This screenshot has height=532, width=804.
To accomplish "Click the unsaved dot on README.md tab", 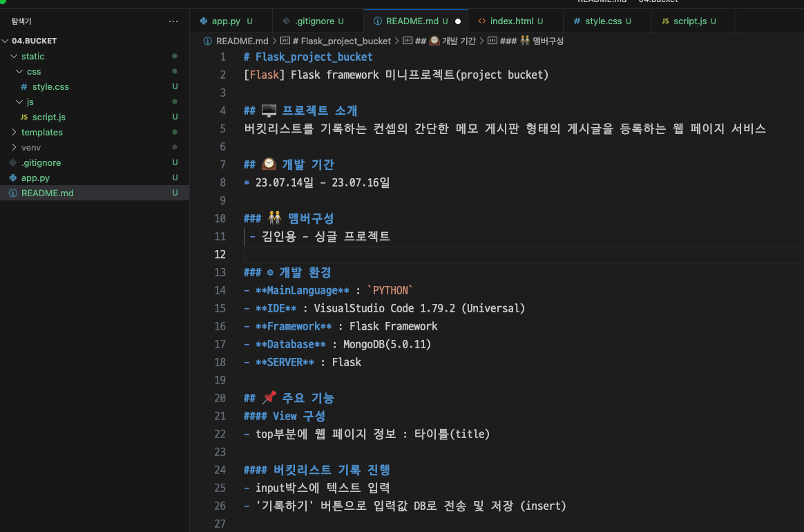I will coord(458,21).
